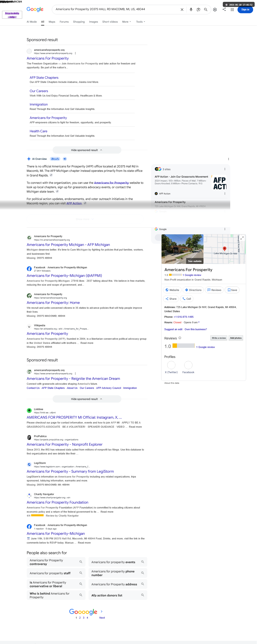Open search by image camera icon
260x644 pixels.
click(198, 9)
